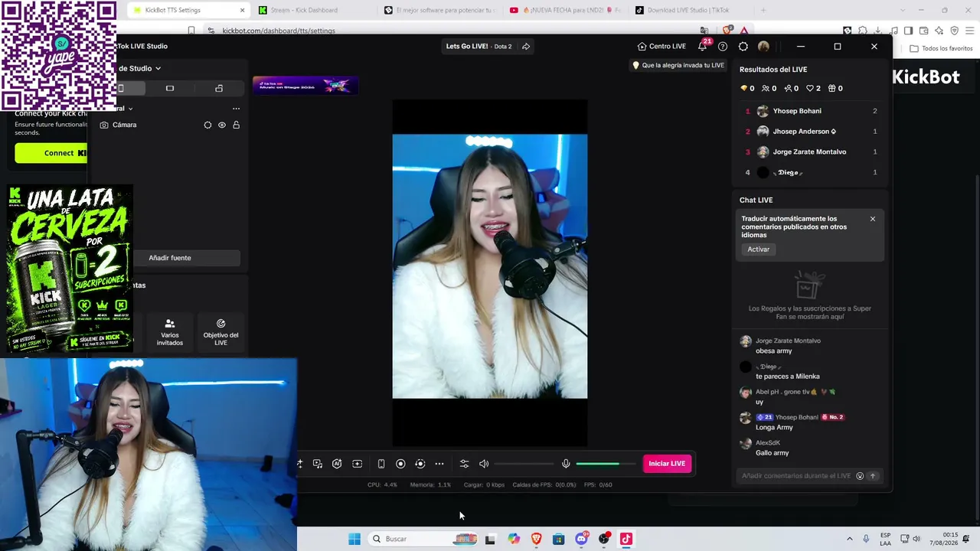Select Jhosep Anderson in LIVE results

pyautogui.click(x=811, y=132)
